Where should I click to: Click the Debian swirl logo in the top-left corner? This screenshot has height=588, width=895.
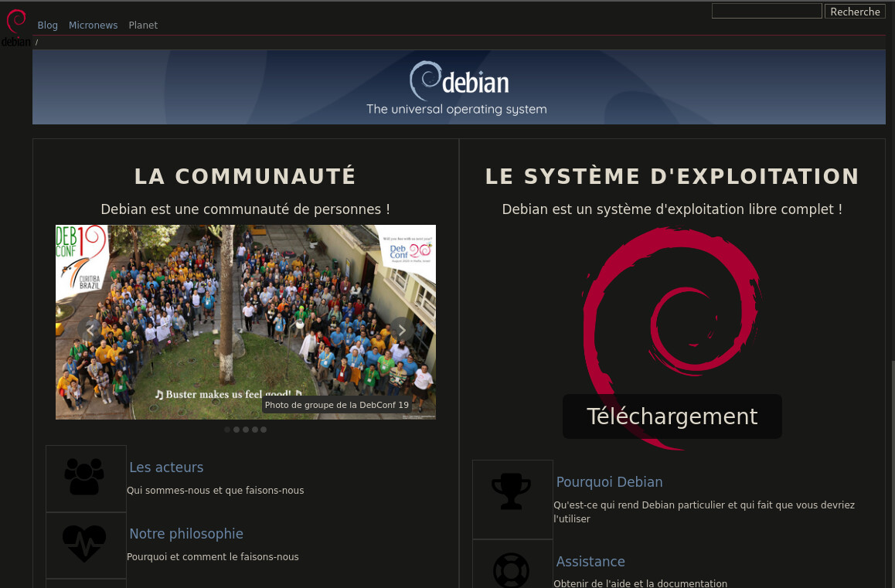(x=16, y=27)
